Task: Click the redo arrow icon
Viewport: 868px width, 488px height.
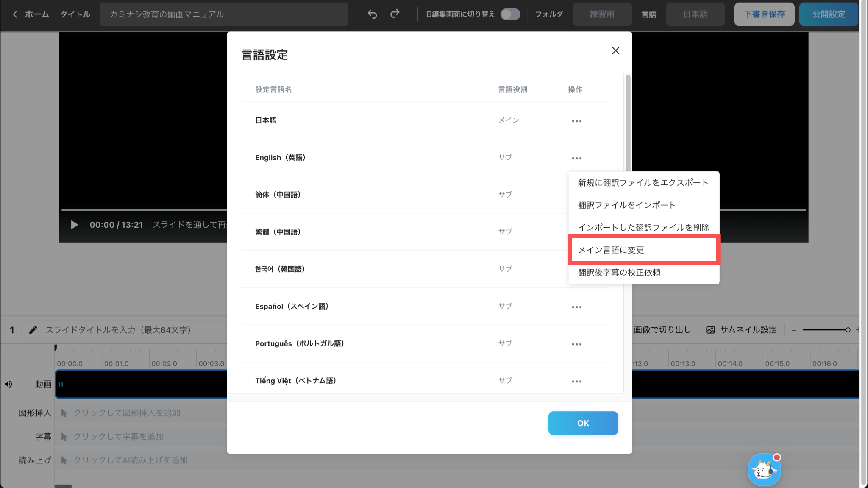Action: pos(395,14)
